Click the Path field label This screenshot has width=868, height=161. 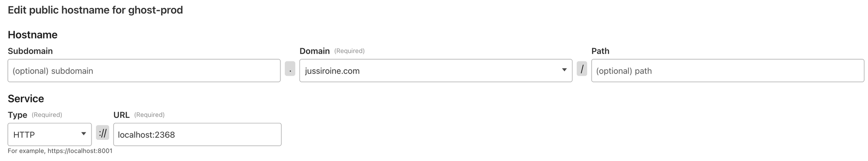601,51
